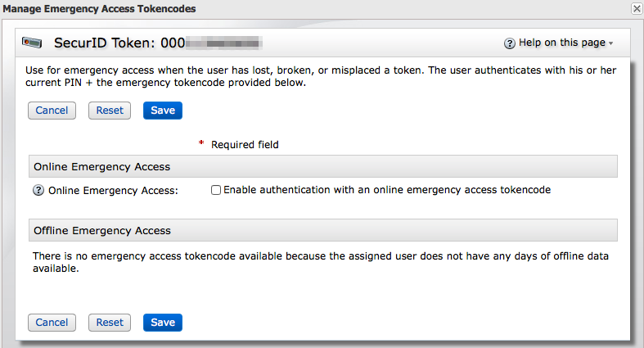This screenshot has height=348, width=644.
Task: Open help icon next to Online Emergency Access label
Action: tap(38, 190)
